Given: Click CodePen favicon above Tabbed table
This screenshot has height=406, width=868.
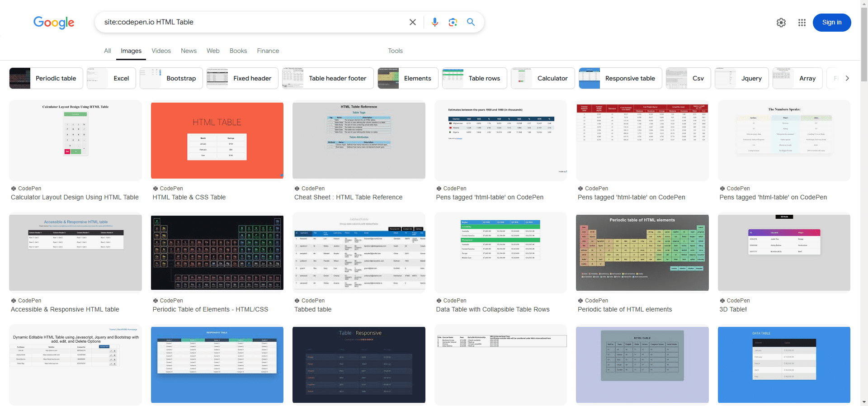Looking at the screenshot, I should 297,301.
